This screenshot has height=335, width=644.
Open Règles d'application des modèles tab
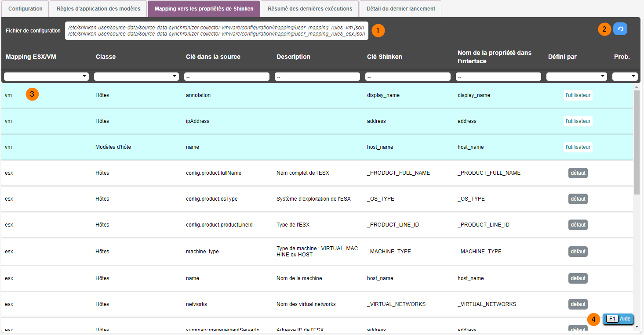click(98, 9)
